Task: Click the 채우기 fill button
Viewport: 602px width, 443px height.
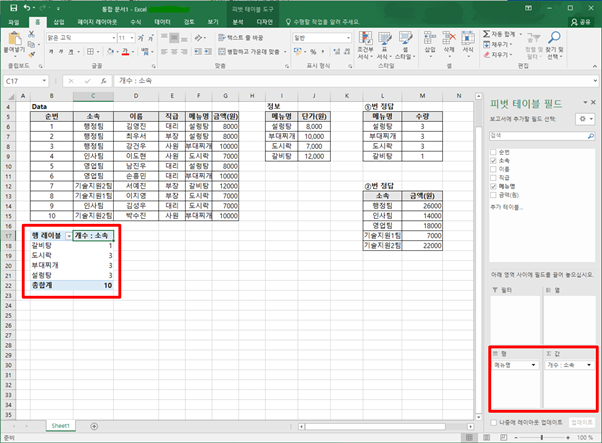Action: click(498, 45)
